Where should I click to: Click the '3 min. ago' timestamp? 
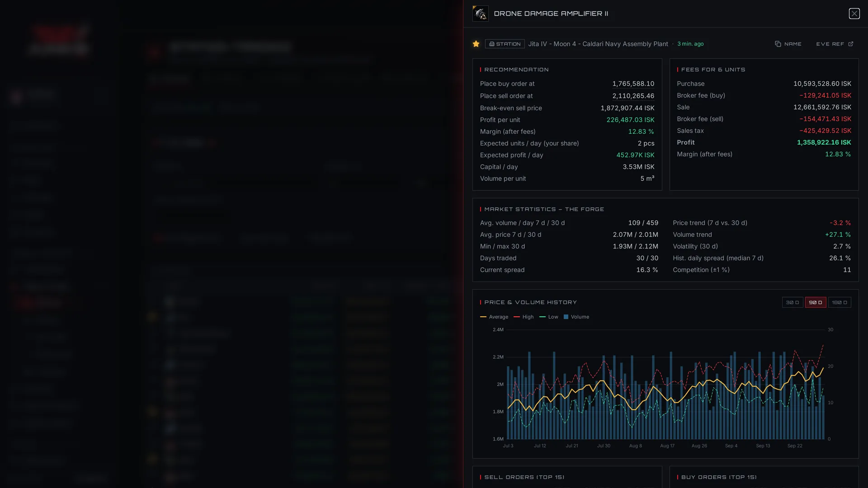[690, 44]
